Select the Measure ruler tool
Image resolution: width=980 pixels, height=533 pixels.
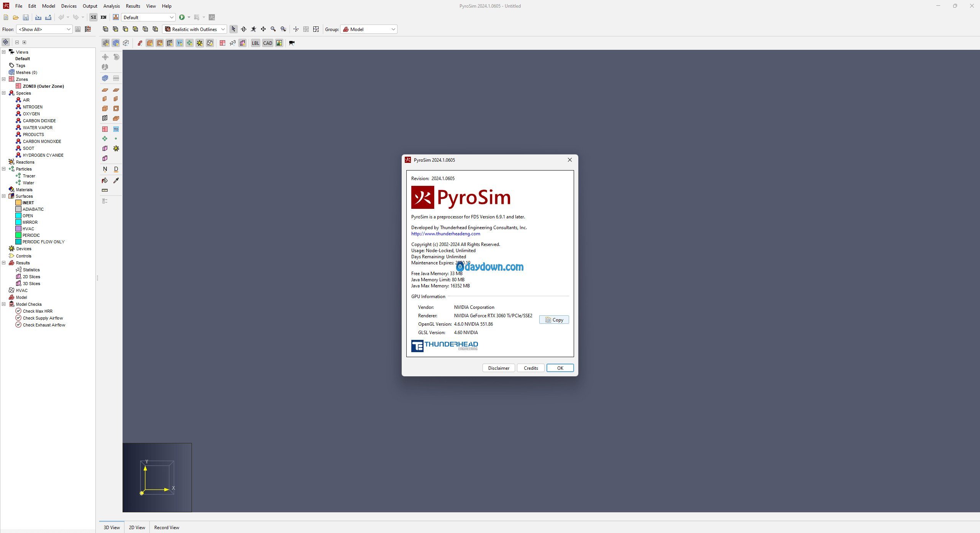pyautogui.click(x=105, y=190)
